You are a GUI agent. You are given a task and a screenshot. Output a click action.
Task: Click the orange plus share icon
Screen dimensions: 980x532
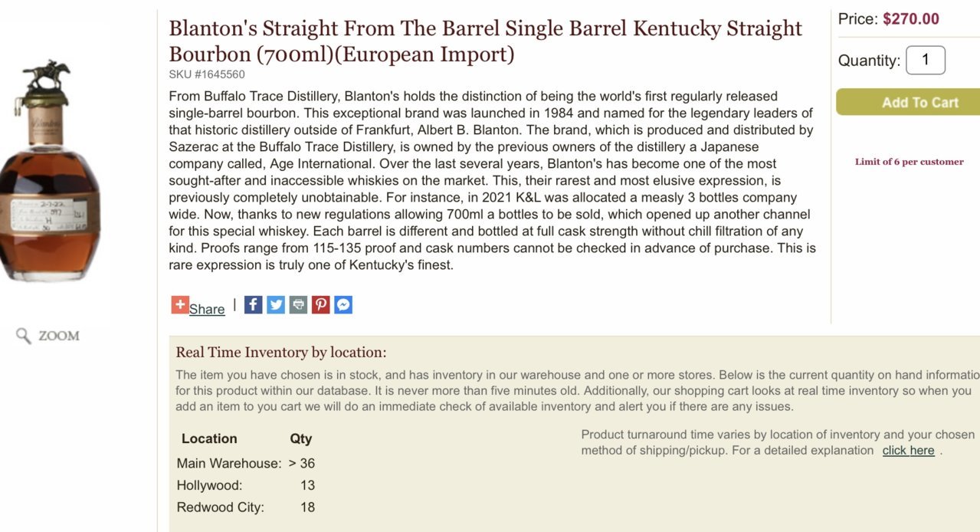pos(180,304)
